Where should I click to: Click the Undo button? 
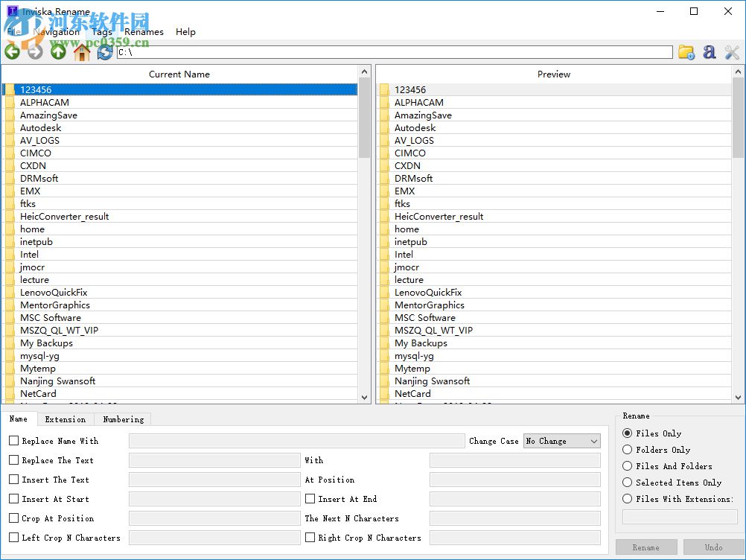714,547
